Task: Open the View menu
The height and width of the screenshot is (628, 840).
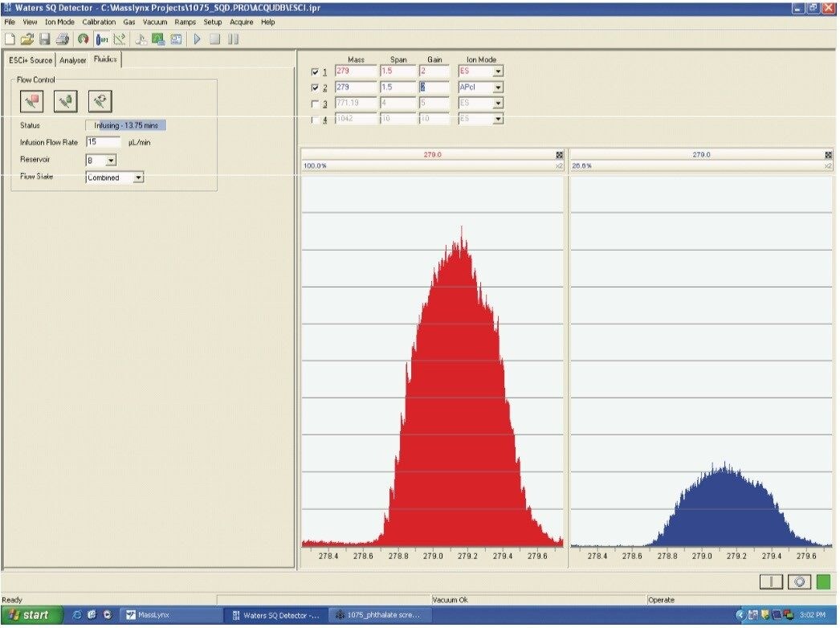Action: (x=30, y=22)
